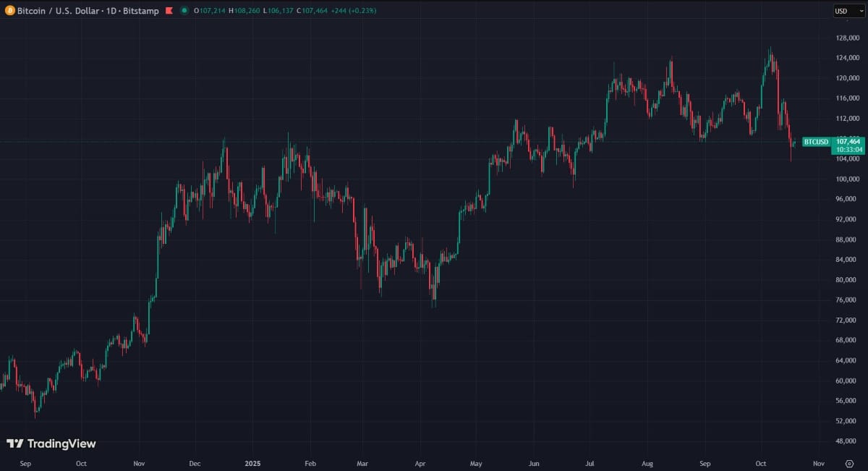Click the 56,000 price axis label
The image size is (868, 471).
tap(847, 401)
